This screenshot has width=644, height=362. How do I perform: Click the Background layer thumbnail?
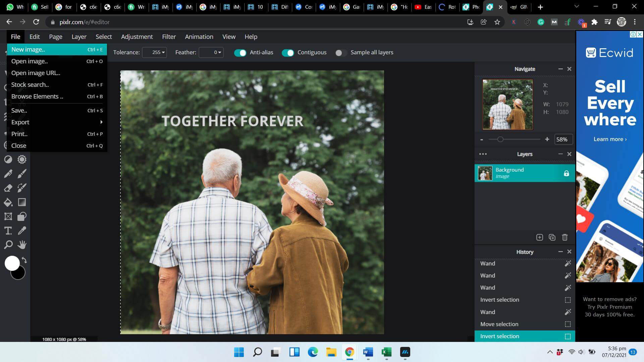tap(485, 173)
